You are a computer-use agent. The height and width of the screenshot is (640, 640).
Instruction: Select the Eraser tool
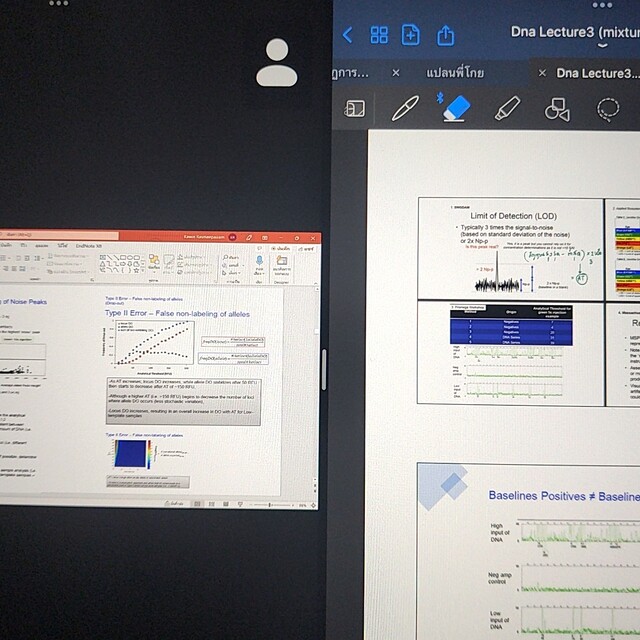click(455, 108)
